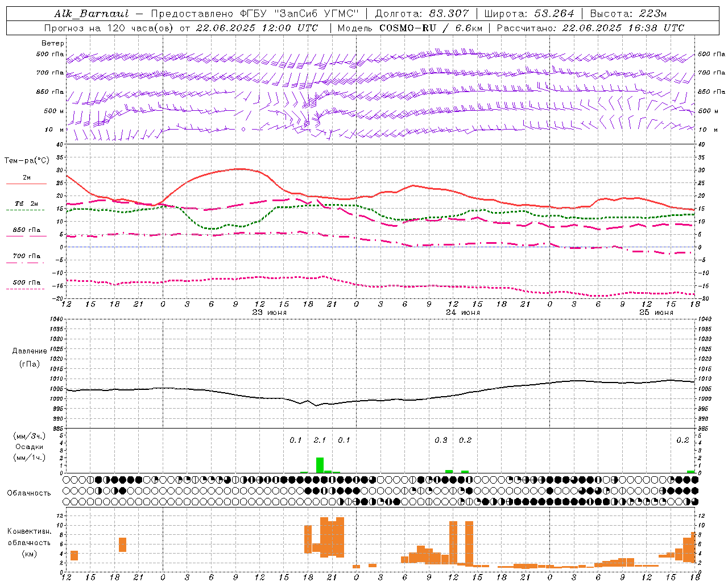Click the orange convective bar near 18 on June 22
728x582 pixels.
[122, 544]
